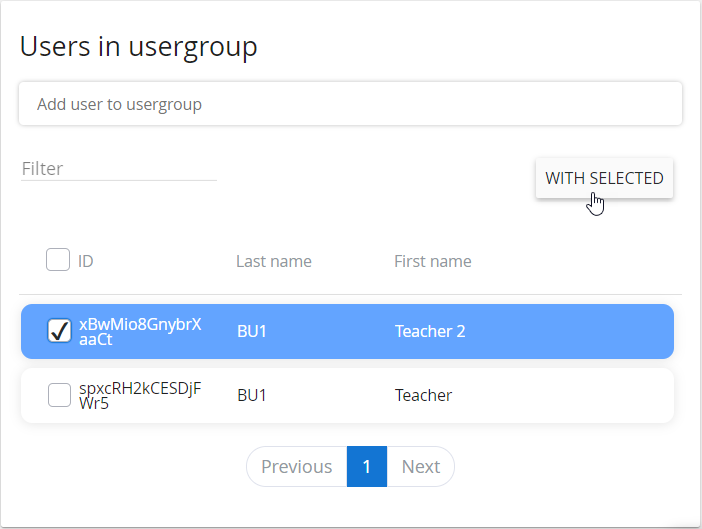Screen dimensions: 702x529
Task: Select the first name cell Teacher 2
Action: tap(430, 331)
